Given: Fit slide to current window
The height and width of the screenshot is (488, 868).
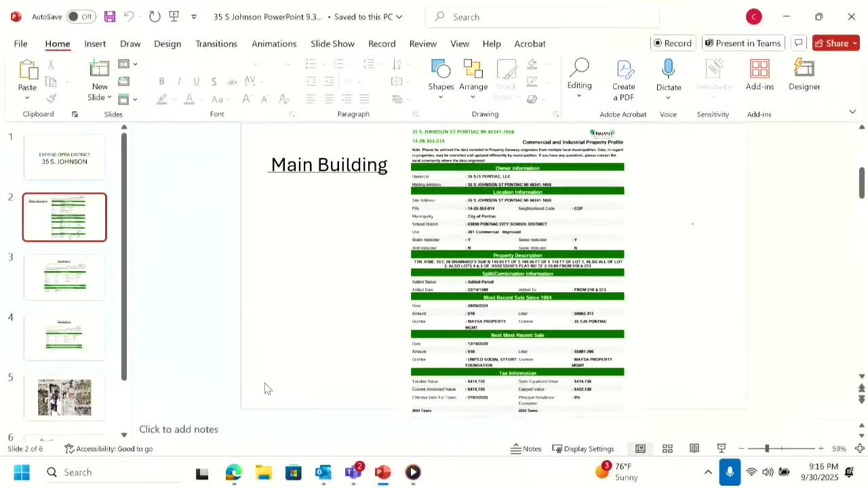Looking at the screenshot, I should [860, 449].
